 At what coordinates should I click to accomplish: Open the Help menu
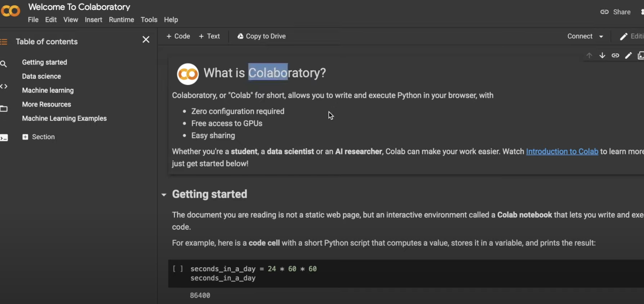point(171,20)
